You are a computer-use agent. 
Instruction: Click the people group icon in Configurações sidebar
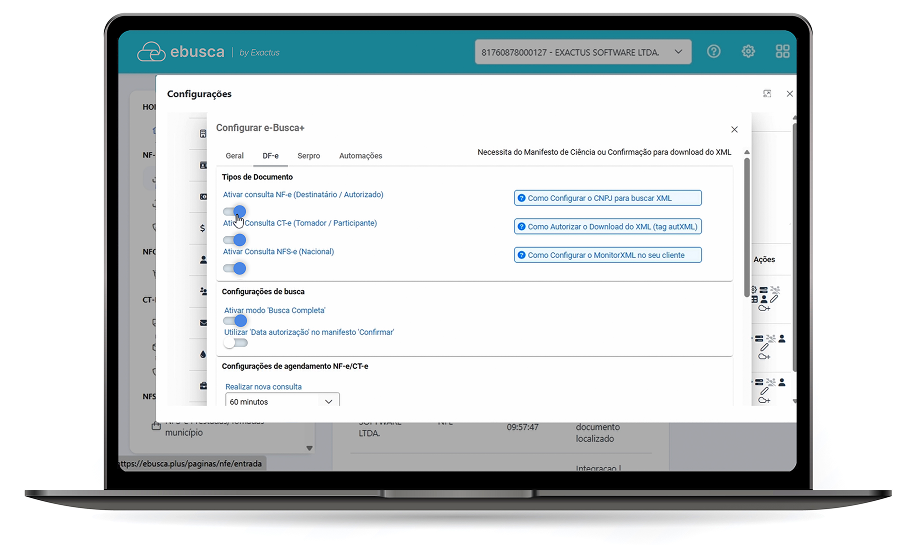[x=203, y=291]
